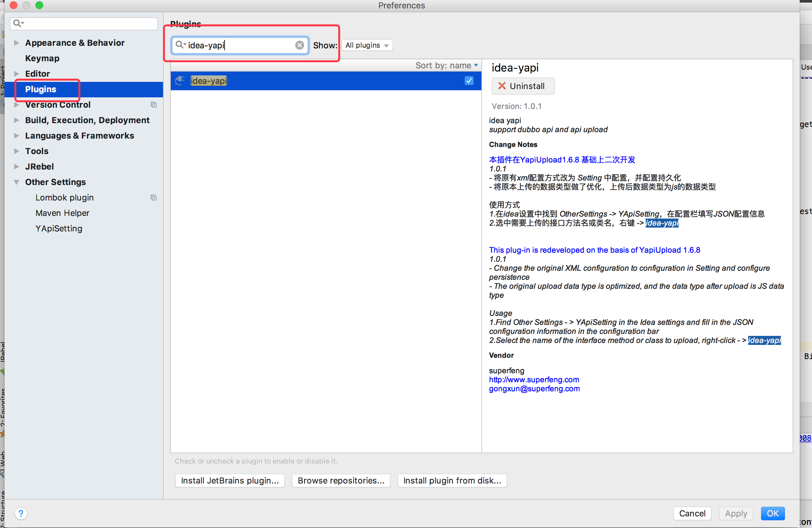This screenshot has width=812, height=528.
Task: Expand the Appearance & Behavior section
Action: [x=16, y=43]
